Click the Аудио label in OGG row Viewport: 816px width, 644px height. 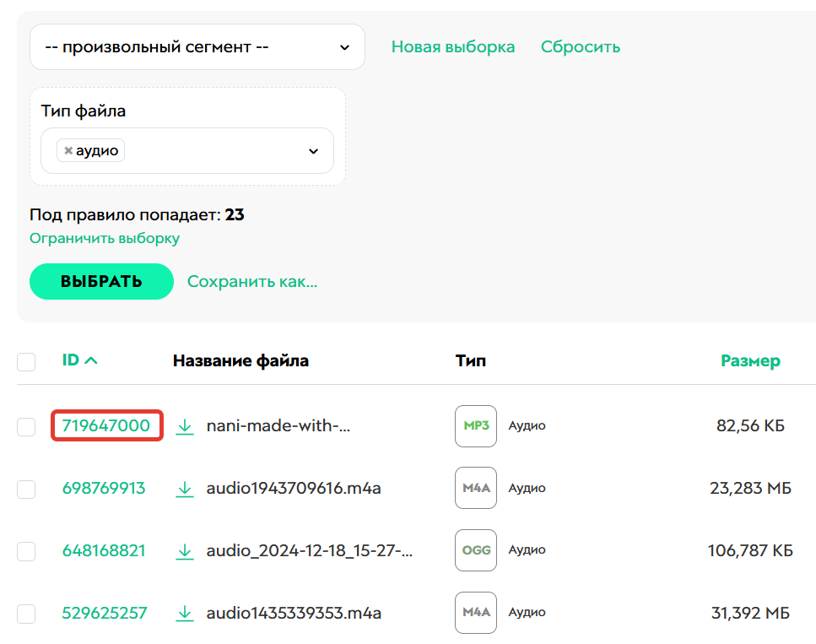[527, 549]
